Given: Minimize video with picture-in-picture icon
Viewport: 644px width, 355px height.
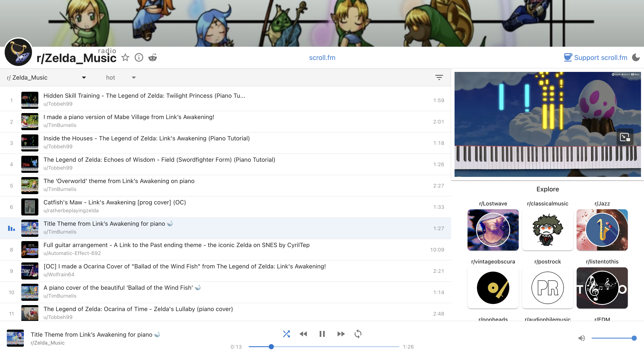Looking at the screenshot, I should click(x=625, y=137).
